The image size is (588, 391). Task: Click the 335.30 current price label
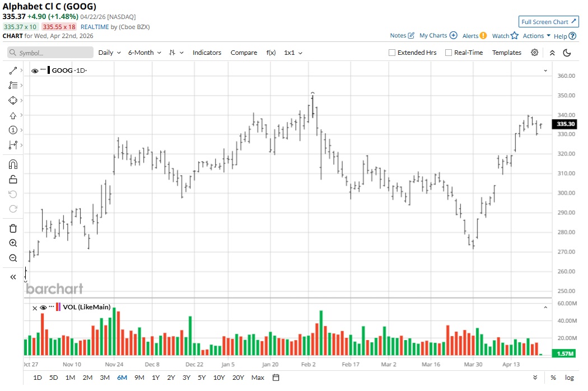[565, 124]
